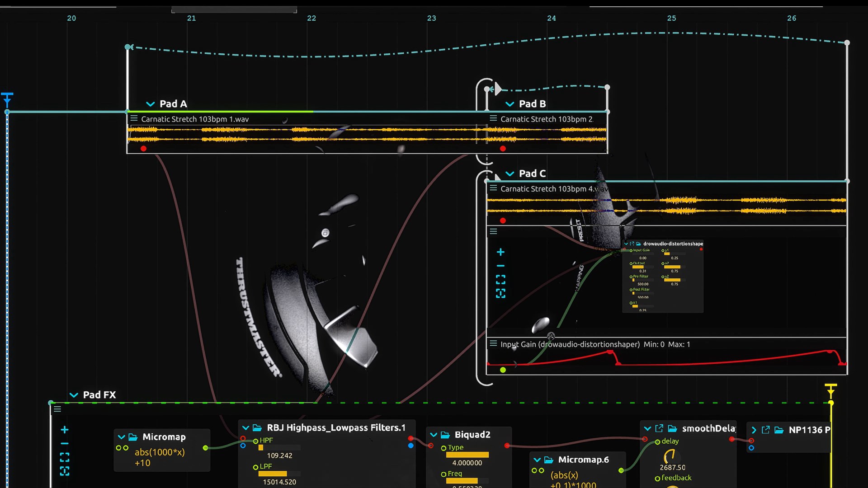Click the plus zoom icon in Pad C rack
The width and height of the screenshot is (868, 488).
[500, 252]
